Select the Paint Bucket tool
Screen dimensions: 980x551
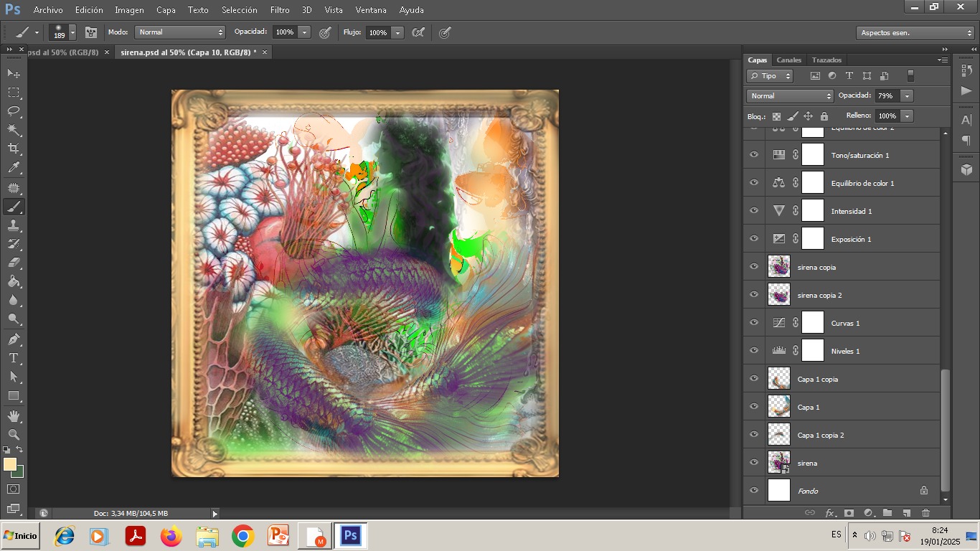click(14, 281)
